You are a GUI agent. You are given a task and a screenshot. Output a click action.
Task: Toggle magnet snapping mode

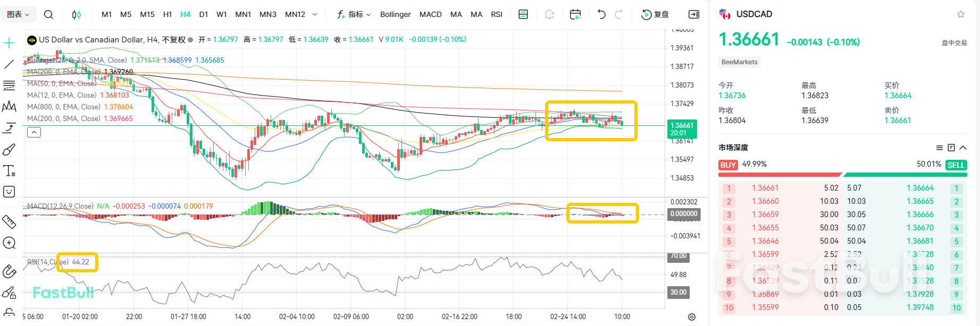coord(9,271)
